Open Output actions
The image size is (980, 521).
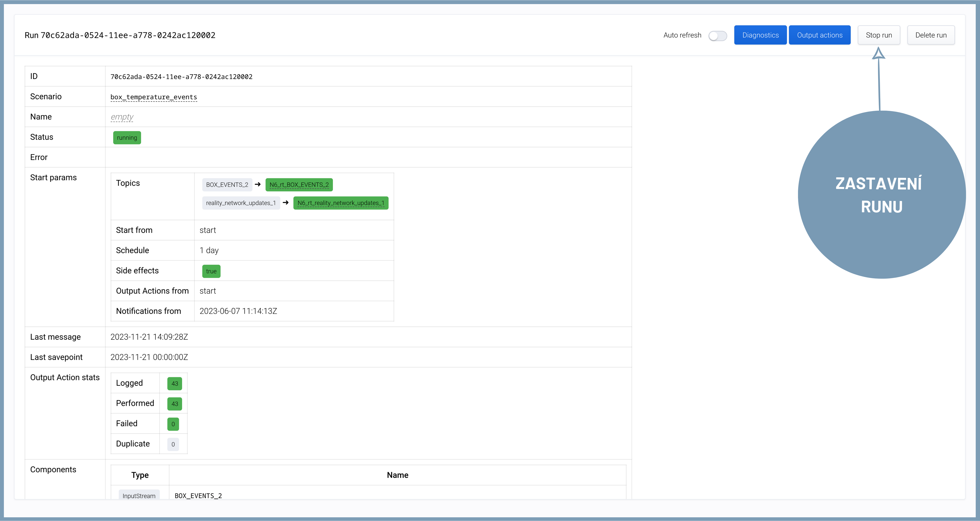point(819,35)
